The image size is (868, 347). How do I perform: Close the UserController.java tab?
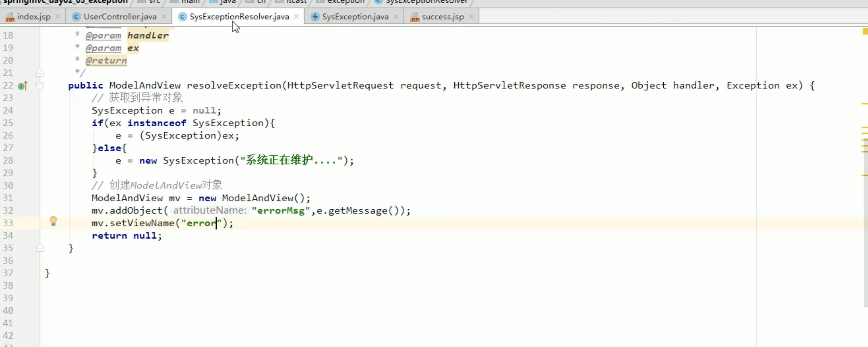coord(164,16)
